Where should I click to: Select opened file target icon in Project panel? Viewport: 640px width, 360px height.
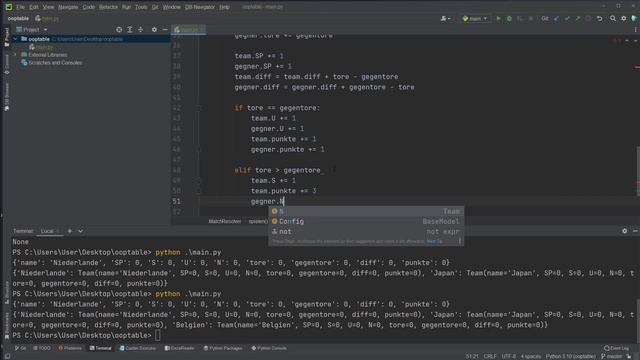click(x=119, y=29)
